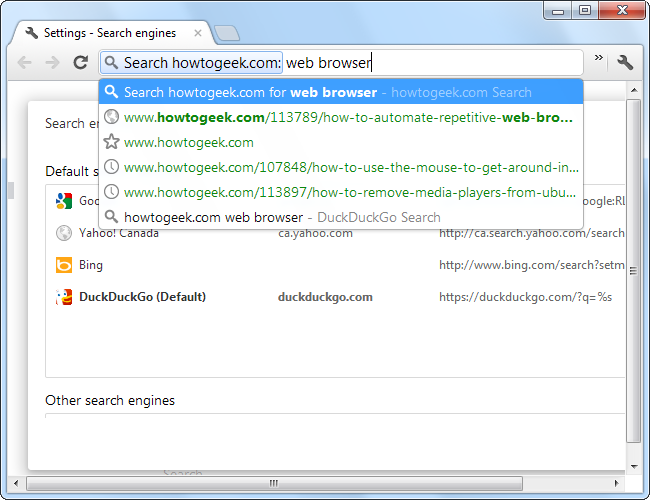Open a new tab
The width and height of the screenshot is (650, 500).
tap(226, 33)
